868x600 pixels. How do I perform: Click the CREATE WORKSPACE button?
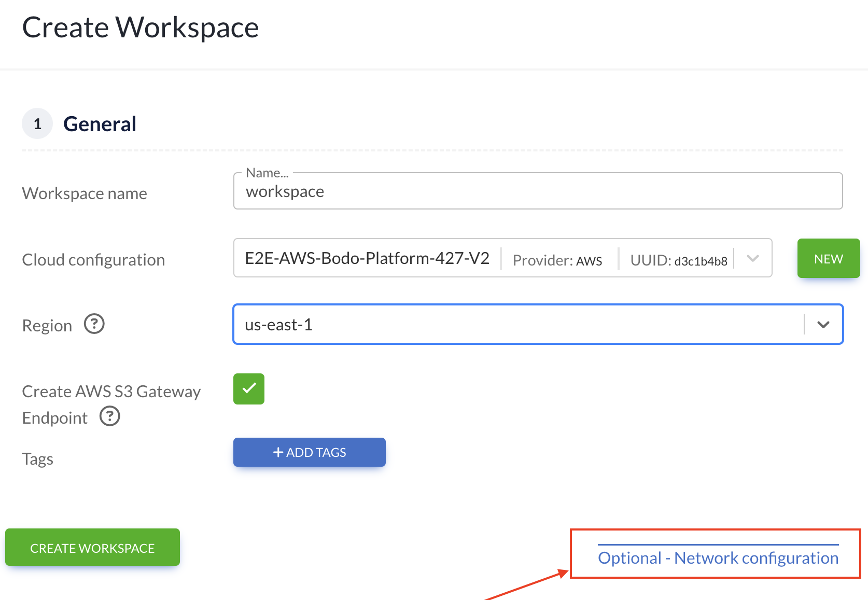pos(92,547)
